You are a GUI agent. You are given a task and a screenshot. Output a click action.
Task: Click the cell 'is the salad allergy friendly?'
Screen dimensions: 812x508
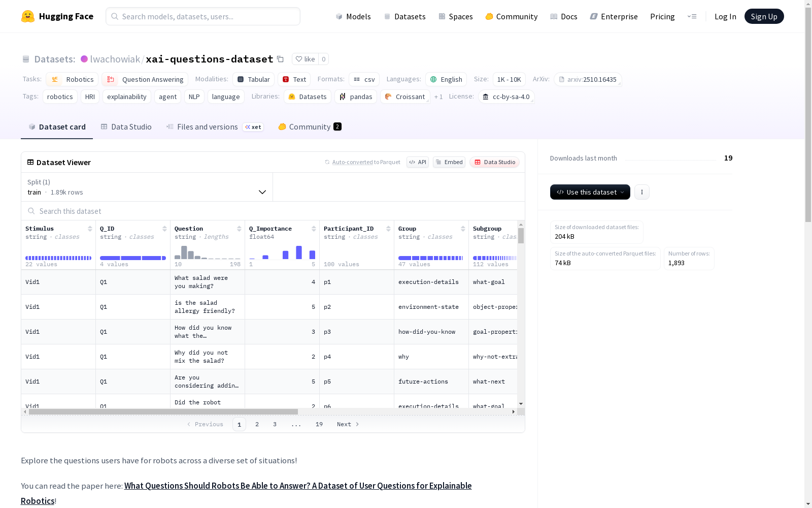coord(208,307)
